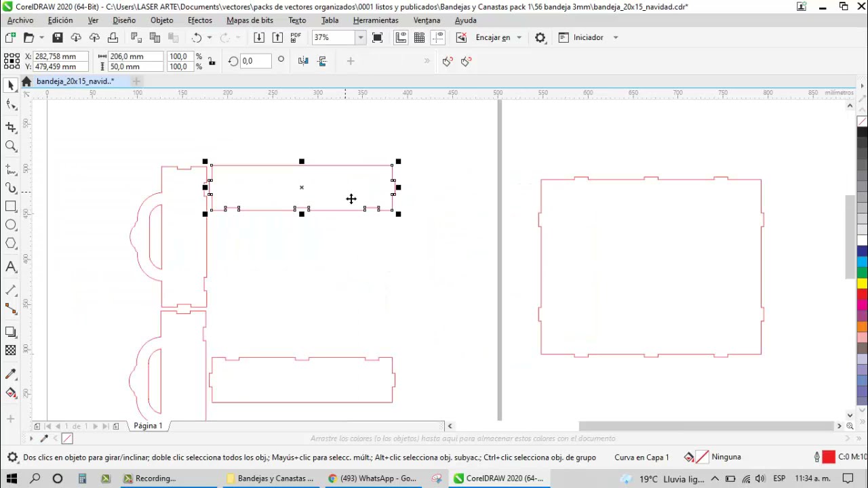This screenshot has width=868, height=488.
Task: Open the undo history dropdown arrow
Action: pos(210,37)
